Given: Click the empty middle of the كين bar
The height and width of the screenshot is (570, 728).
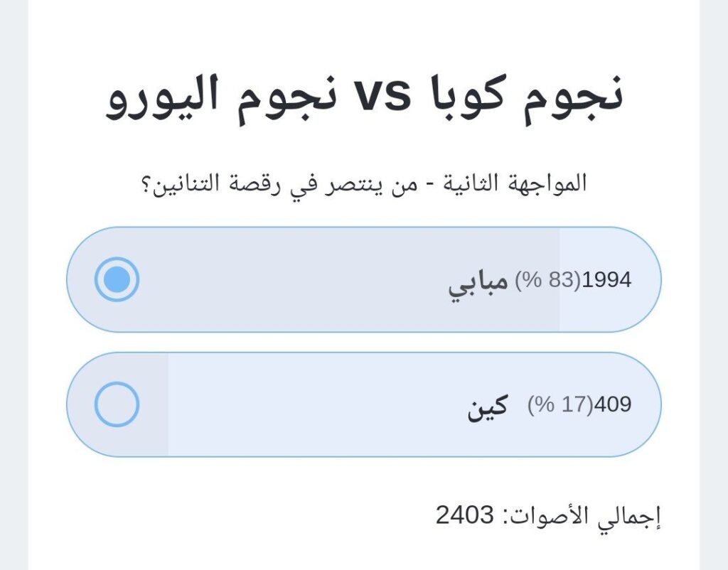Looking at the screenshot, I should point(320,405).
